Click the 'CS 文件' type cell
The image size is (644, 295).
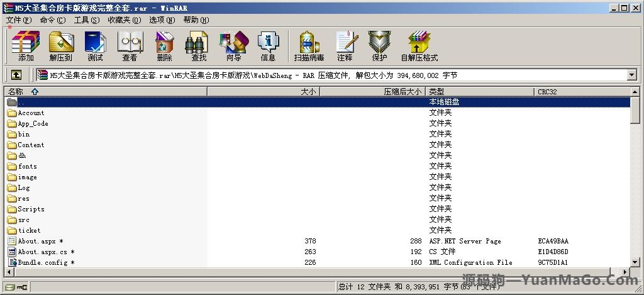(x=442, y=252)
